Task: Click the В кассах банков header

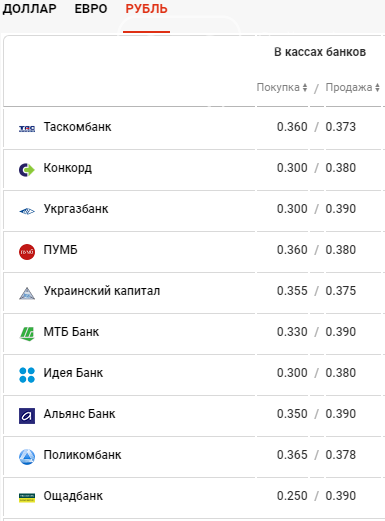Action: (x=320, y=52)
